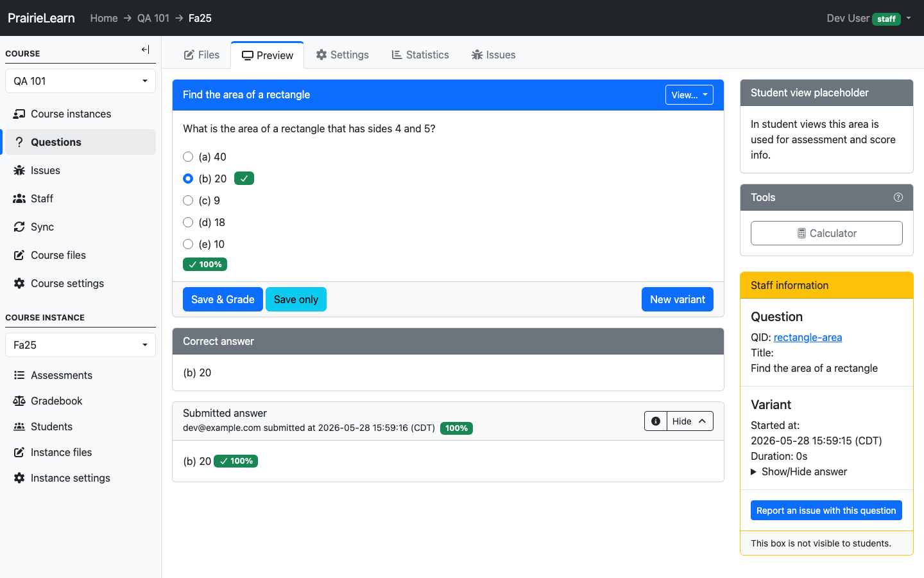Image resolution: width=924 pixels, height=578 pixels.
Task: Open Assessments page in sidebar
Action: [80, 375]
